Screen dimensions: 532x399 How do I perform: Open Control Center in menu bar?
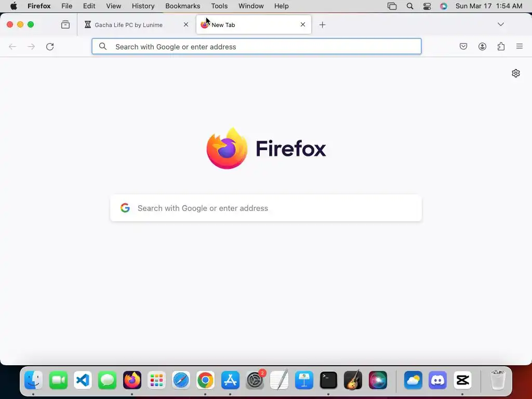point(427,6)
